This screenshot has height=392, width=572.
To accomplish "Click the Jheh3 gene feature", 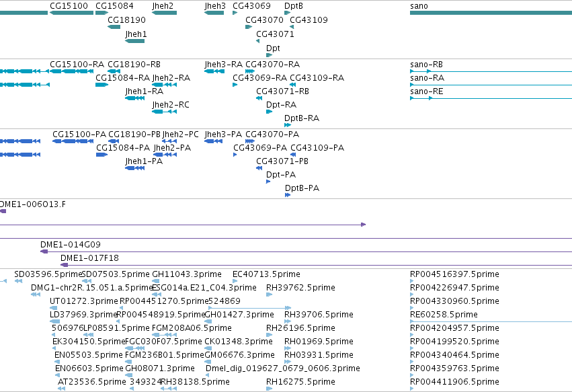I will 214,13.
